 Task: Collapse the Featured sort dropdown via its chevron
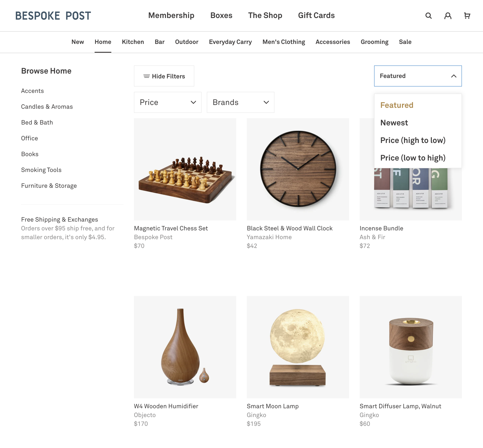(453, 76)
